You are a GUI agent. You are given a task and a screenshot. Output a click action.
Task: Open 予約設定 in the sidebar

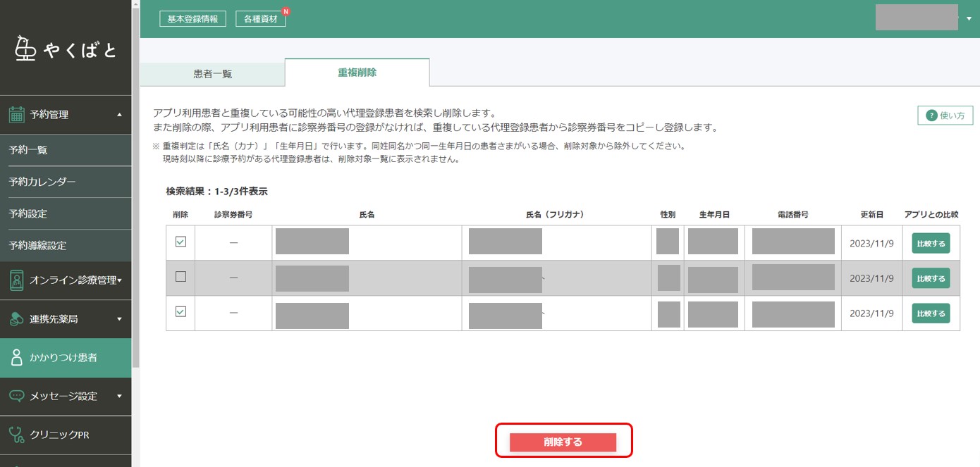click(66, 213)
